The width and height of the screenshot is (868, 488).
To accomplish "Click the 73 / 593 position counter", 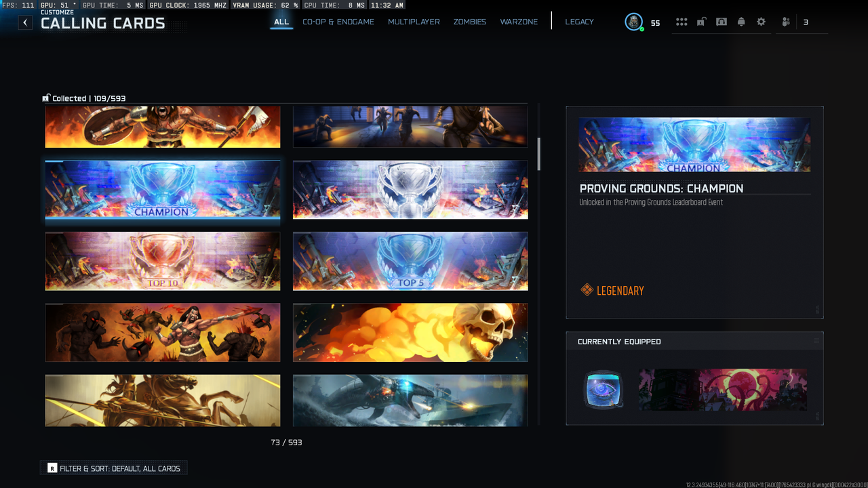I will [286, 443].
